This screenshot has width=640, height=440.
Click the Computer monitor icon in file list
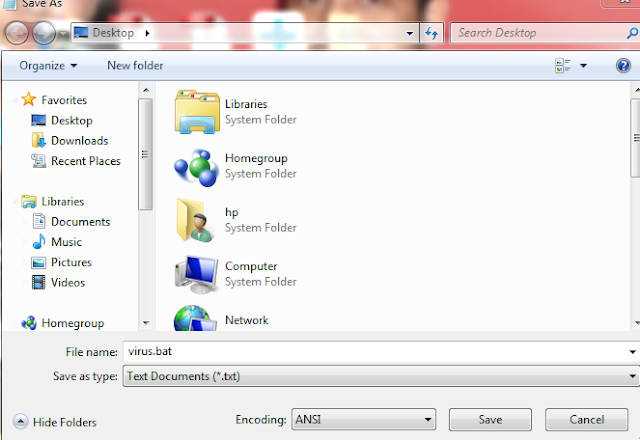[196, 275]
